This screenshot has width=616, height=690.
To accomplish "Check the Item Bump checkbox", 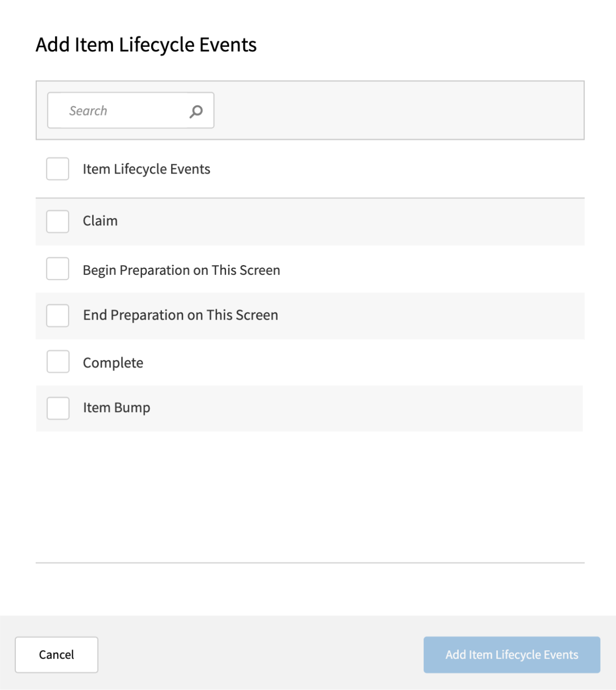I will (x=58, y=408).
